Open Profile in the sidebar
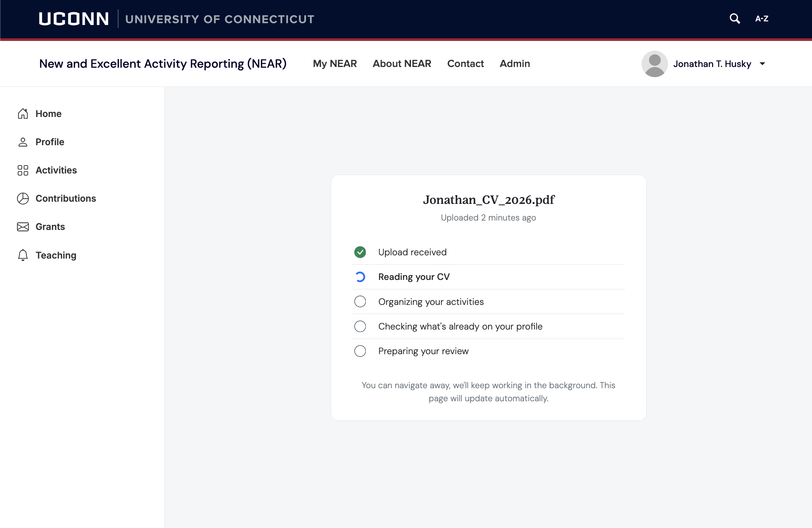 coord(50,142)
